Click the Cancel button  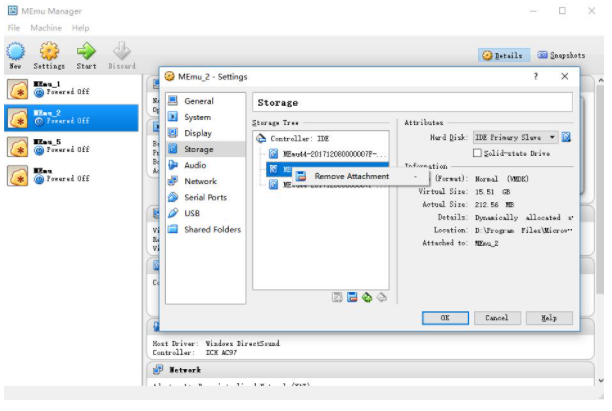coord(497,317)
